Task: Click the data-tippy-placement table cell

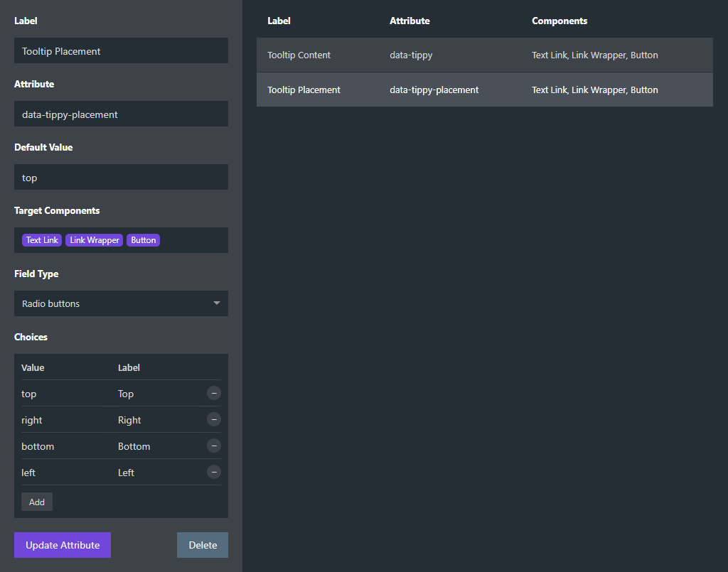Action: pos(434,90)
